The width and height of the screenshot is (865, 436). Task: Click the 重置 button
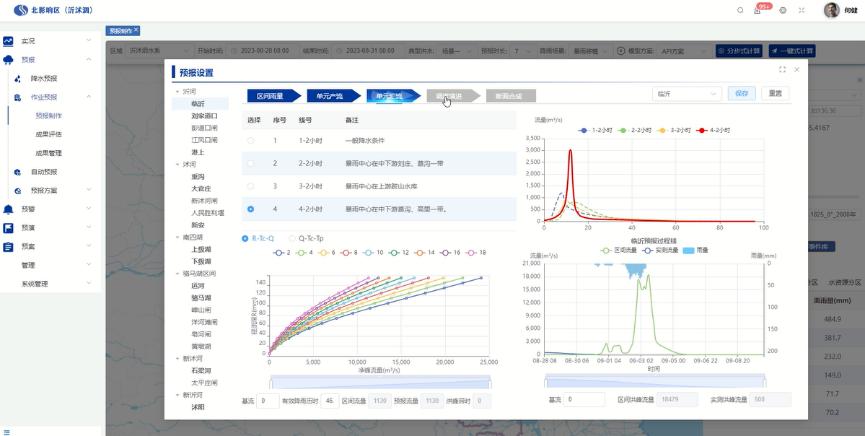click(774, 93)
